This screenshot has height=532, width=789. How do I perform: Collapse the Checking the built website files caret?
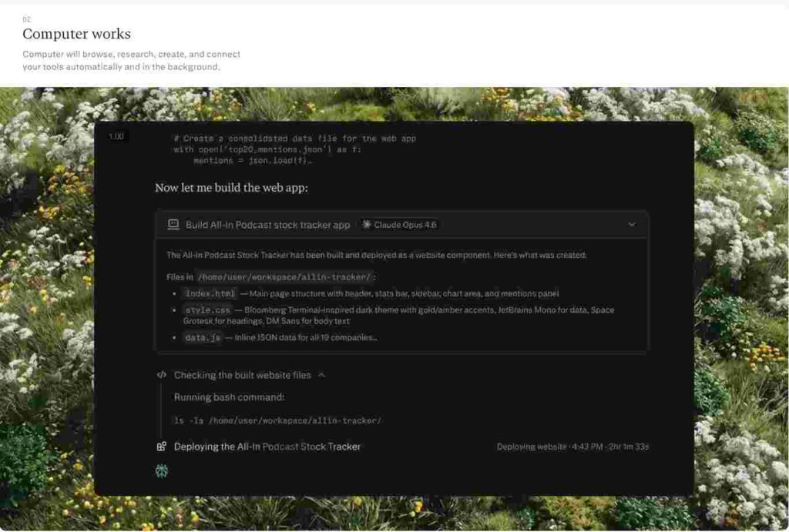pyautogui.click(x=321, y=375)
